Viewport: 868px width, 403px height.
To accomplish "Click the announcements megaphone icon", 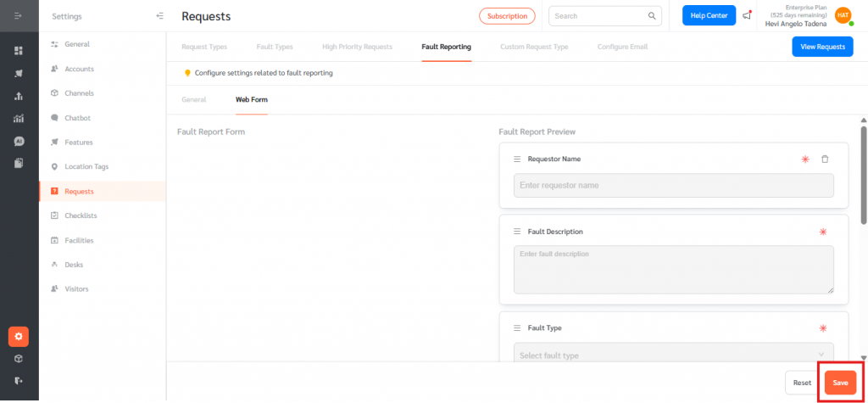I will pos(747,15).
